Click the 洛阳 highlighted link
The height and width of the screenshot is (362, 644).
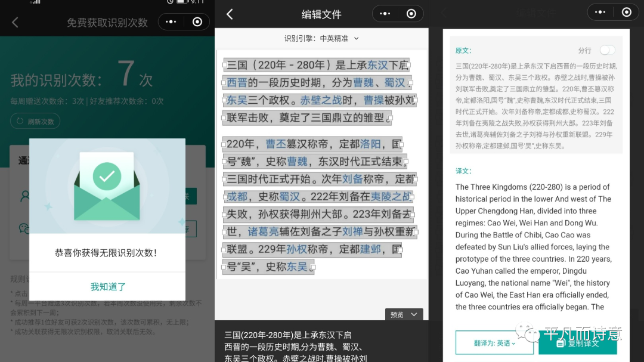coord(370,144)
